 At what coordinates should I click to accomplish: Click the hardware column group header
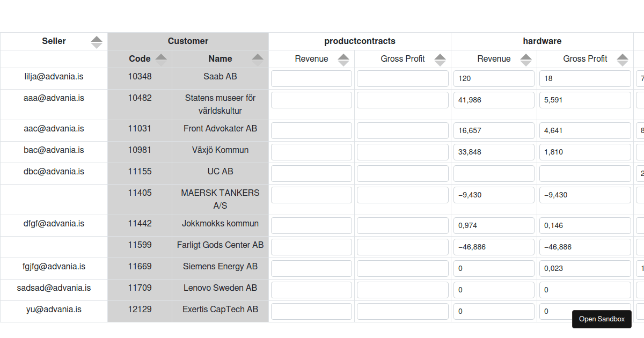click(542, 41)
